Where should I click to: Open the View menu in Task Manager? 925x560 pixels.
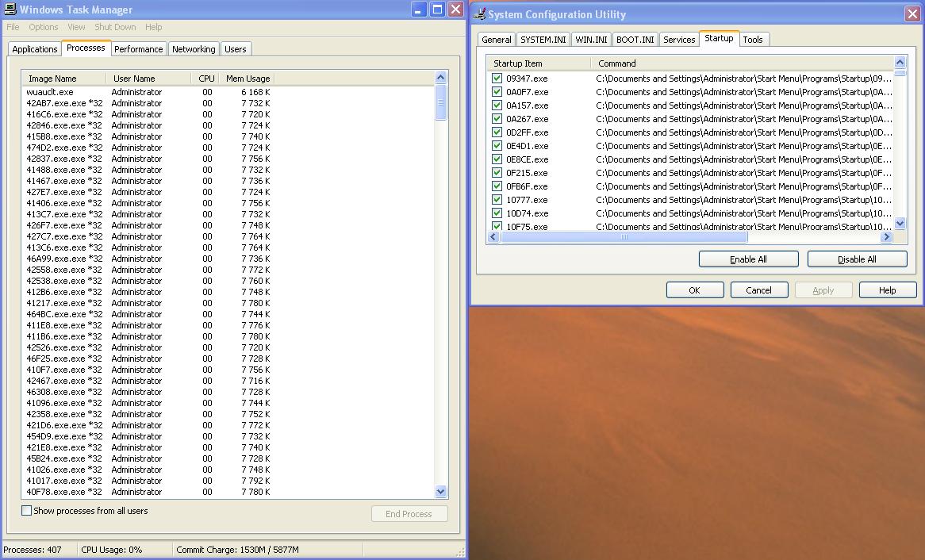tap(76, 27)
